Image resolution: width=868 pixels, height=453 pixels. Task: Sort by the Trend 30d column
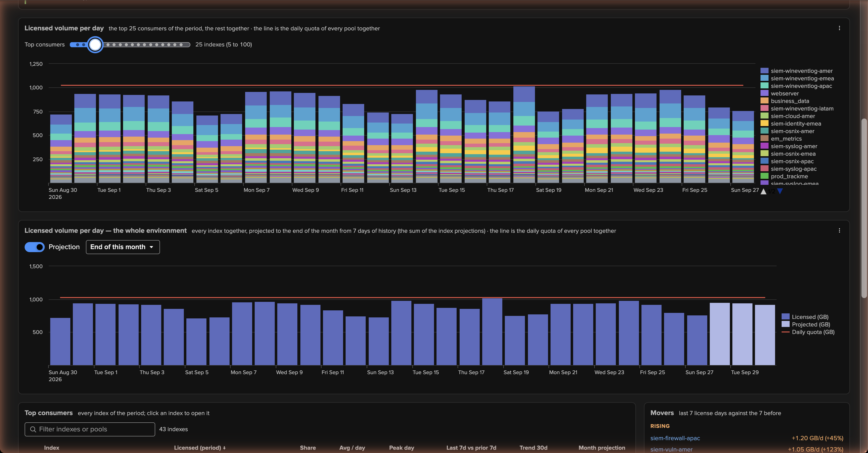tap(533, 448)
